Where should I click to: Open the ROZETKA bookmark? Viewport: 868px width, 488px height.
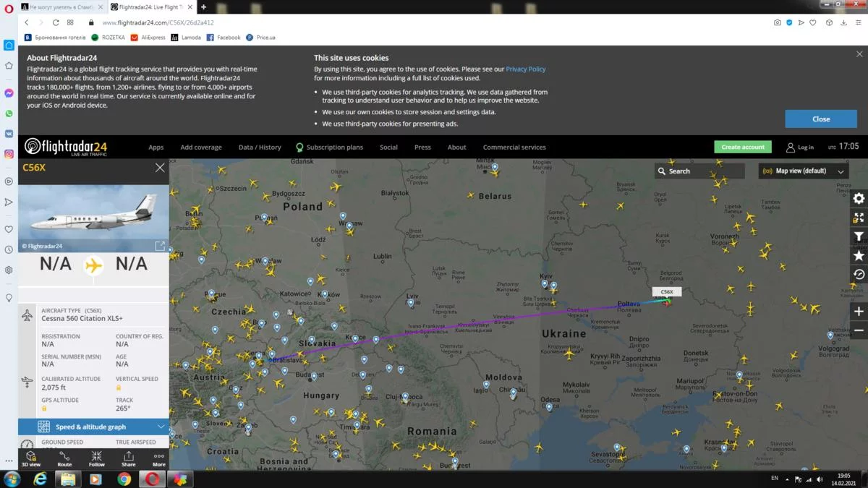point(108,38)
